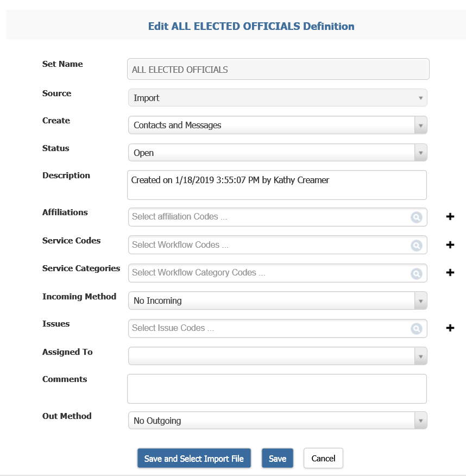Click the Service Categories search magnifier icon
Image resolution: width=466 pixels, height=476 pixels.
(416, 273)
